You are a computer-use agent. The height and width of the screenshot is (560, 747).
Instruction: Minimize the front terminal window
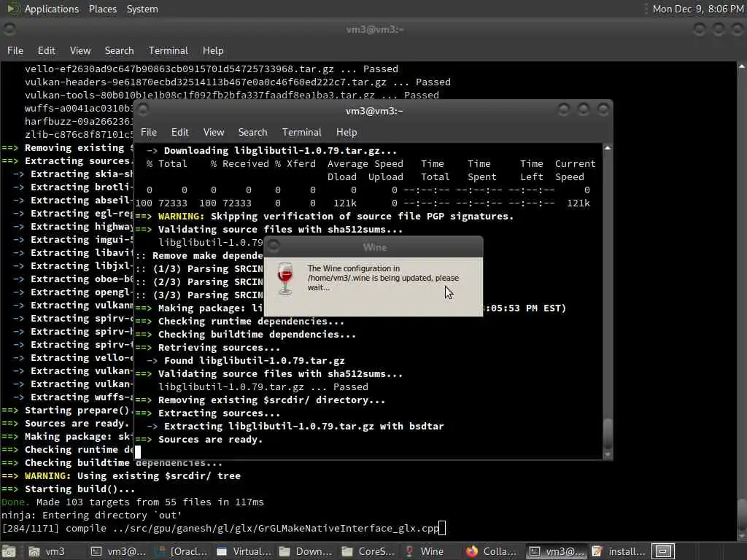(564, 110)
